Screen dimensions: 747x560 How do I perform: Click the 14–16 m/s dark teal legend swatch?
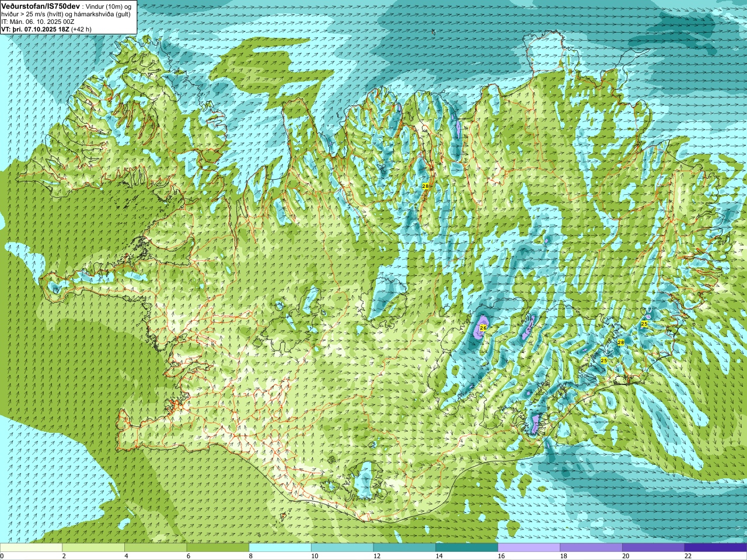467,548
